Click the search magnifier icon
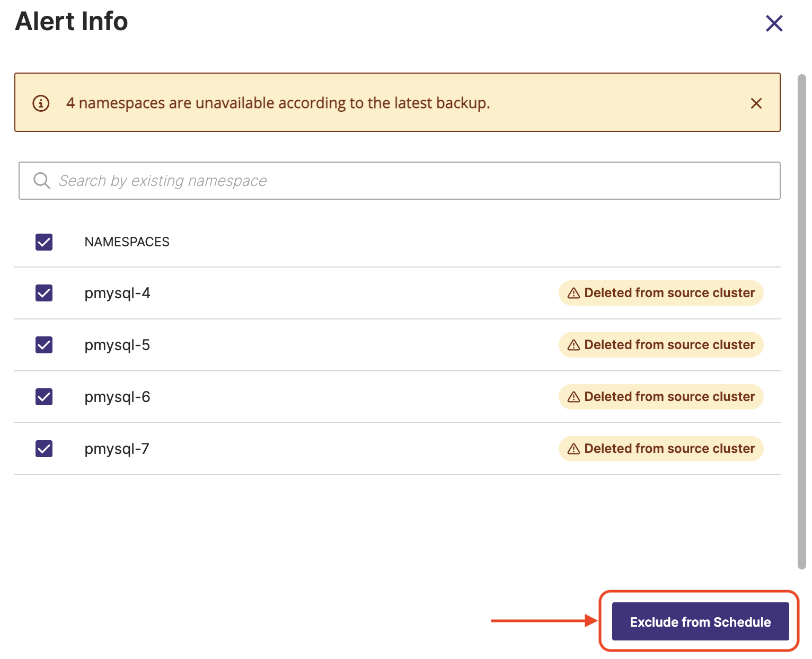812x659 pixels. click(x=41, y=181)
